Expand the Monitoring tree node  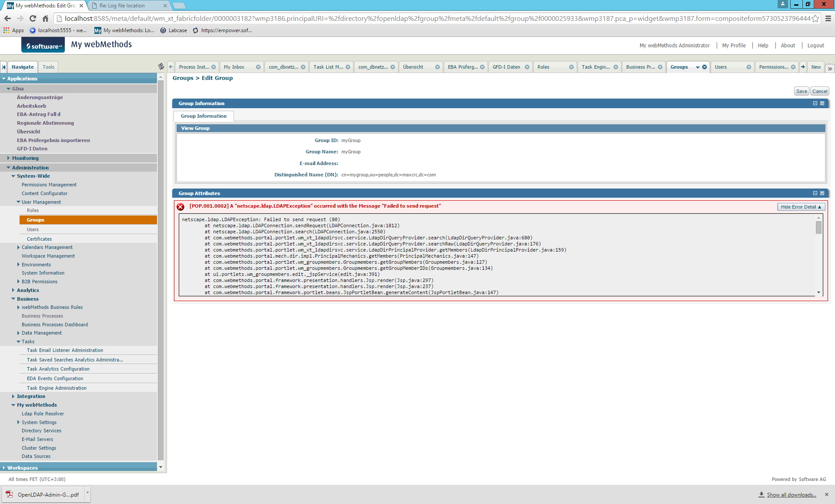8,158
